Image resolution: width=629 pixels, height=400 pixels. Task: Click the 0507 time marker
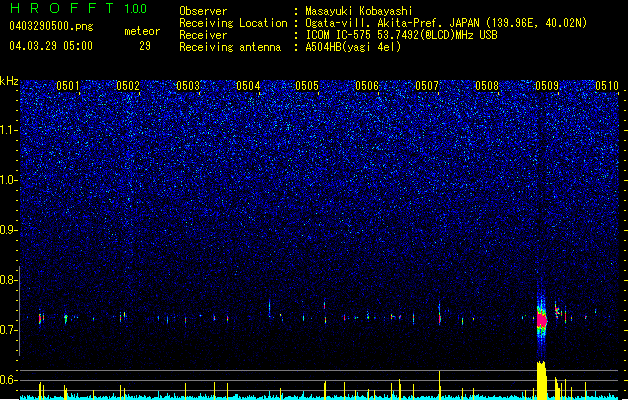click(x=427, y=86)
